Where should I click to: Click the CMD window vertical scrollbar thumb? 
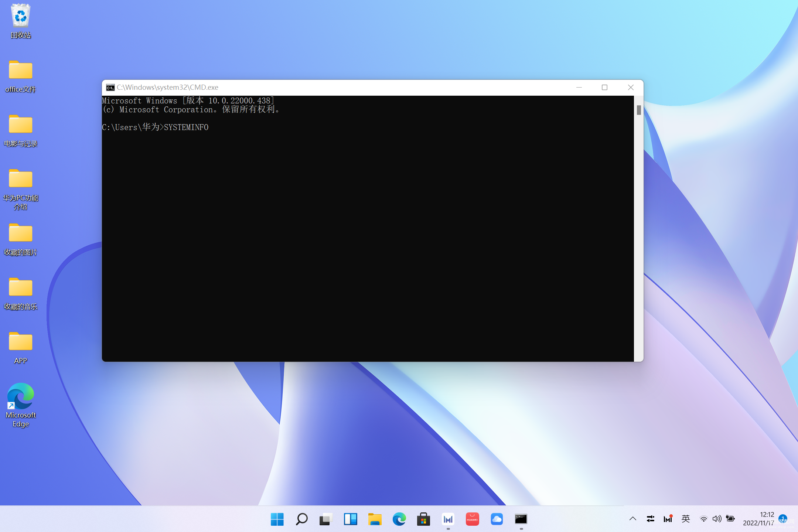click(639, 110)
